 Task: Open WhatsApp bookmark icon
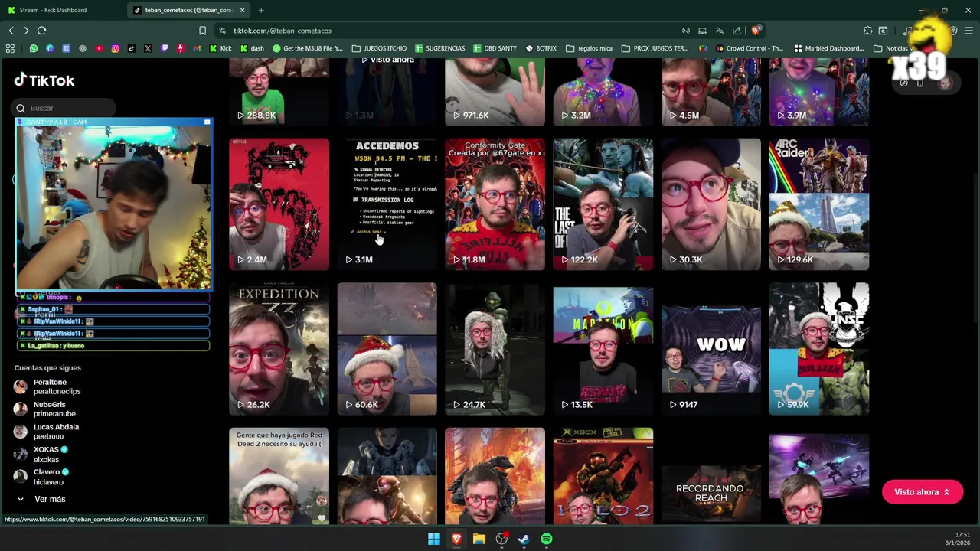click(x=34, y=48)
